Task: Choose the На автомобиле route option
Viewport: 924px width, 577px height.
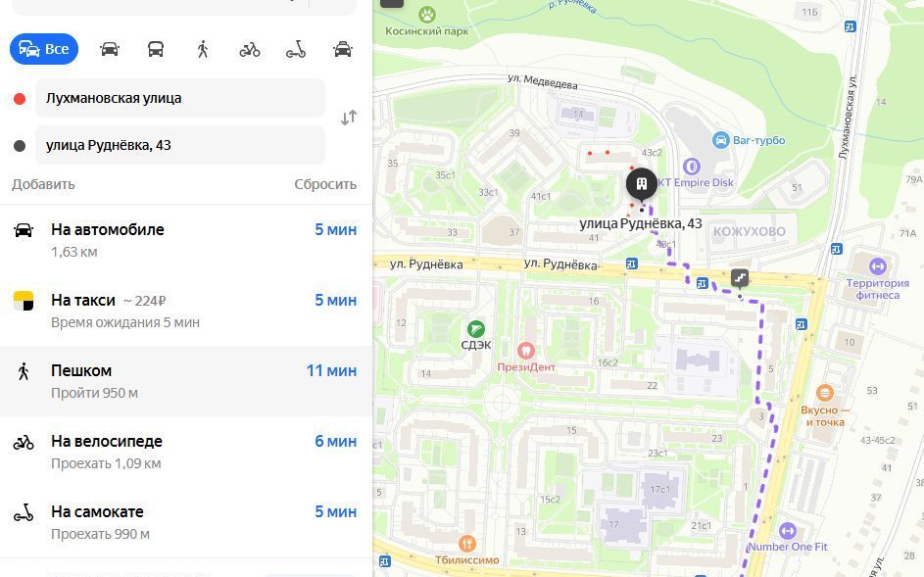Action: 185,240
